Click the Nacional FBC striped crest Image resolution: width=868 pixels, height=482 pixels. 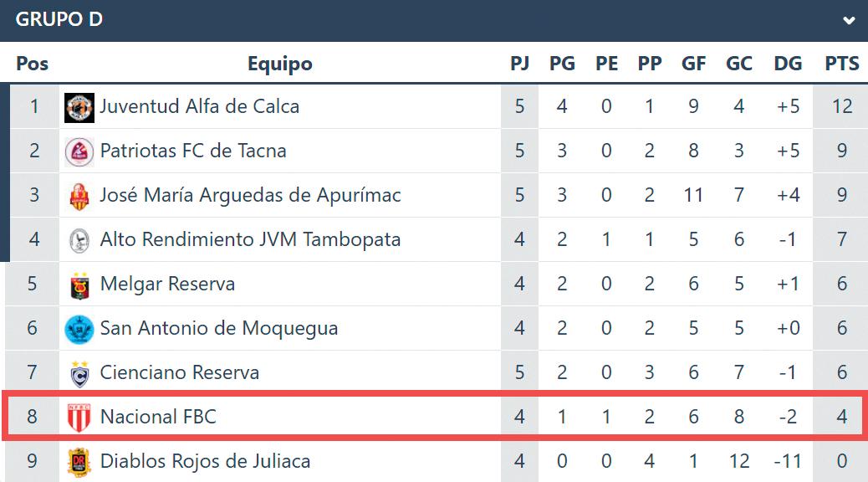pyautogui.click(x=79, y=418)
